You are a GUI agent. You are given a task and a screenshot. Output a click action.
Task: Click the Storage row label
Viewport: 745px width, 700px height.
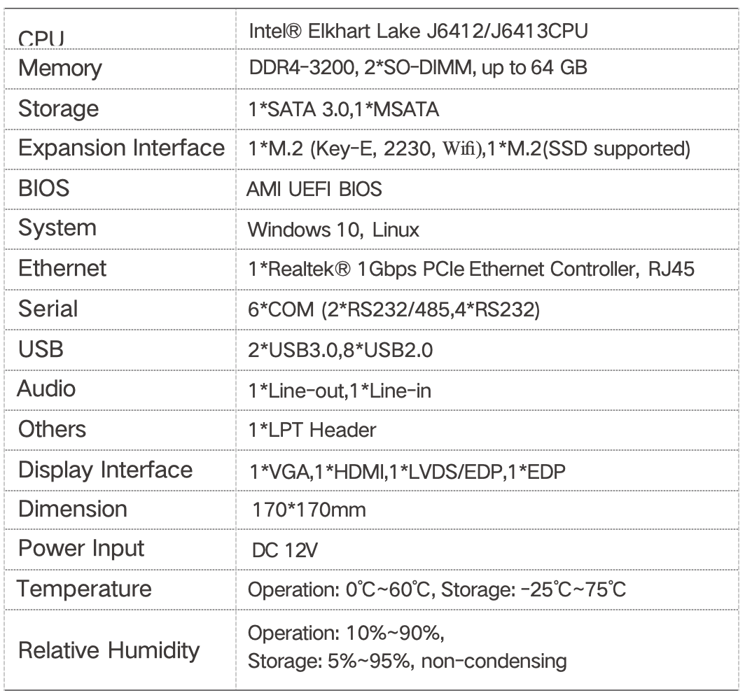coord(58,109)
